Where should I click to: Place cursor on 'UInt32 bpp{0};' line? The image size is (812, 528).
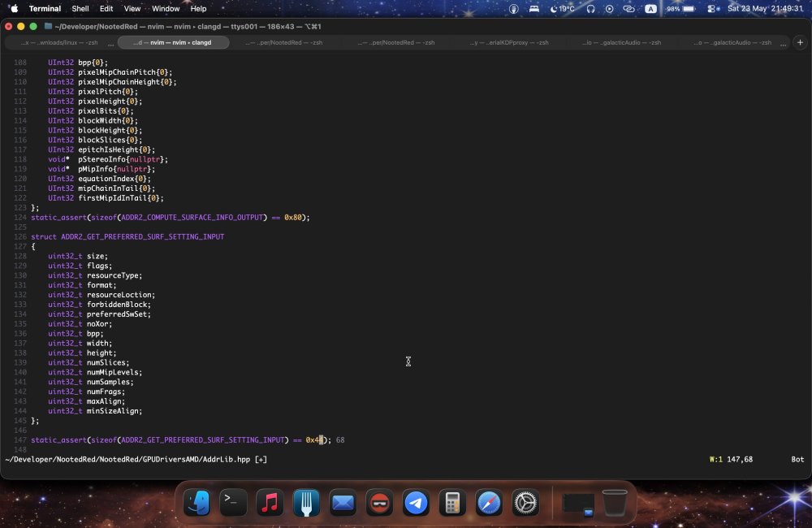(x=78, y=63)
